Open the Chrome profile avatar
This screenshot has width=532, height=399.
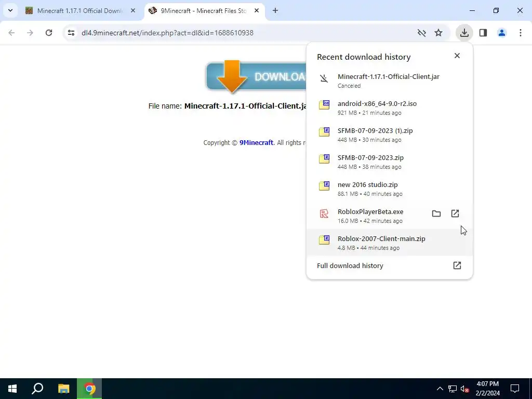coord(502,33)
